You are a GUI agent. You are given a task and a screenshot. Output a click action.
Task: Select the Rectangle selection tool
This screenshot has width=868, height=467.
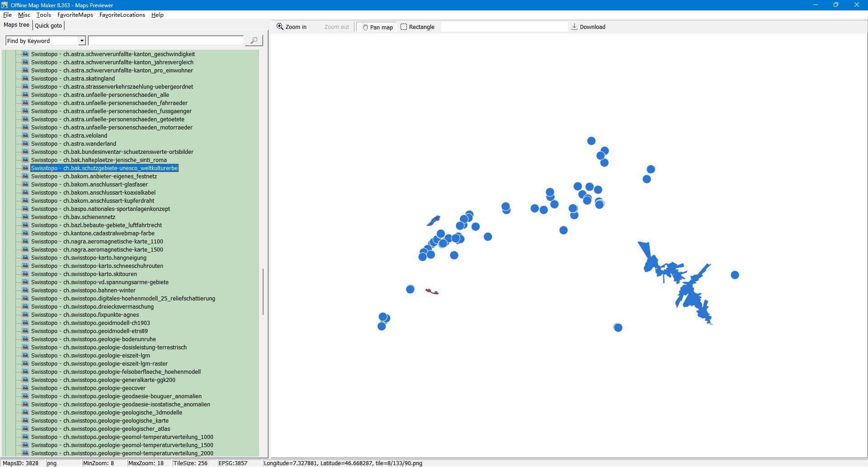coord(417,27)
